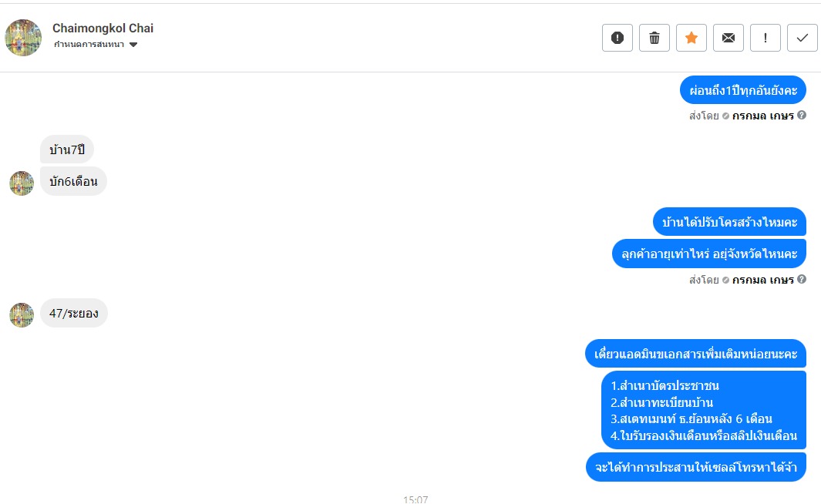The width and height of the screenshot is (821, 504).
Task: Toggle the orange follow-up star
Action: (691, 38)
